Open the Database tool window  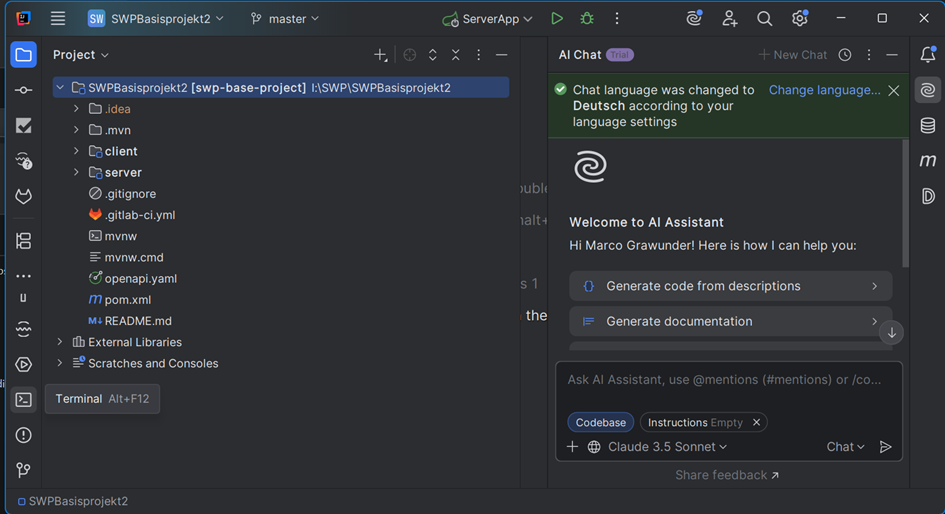[928, 125]
